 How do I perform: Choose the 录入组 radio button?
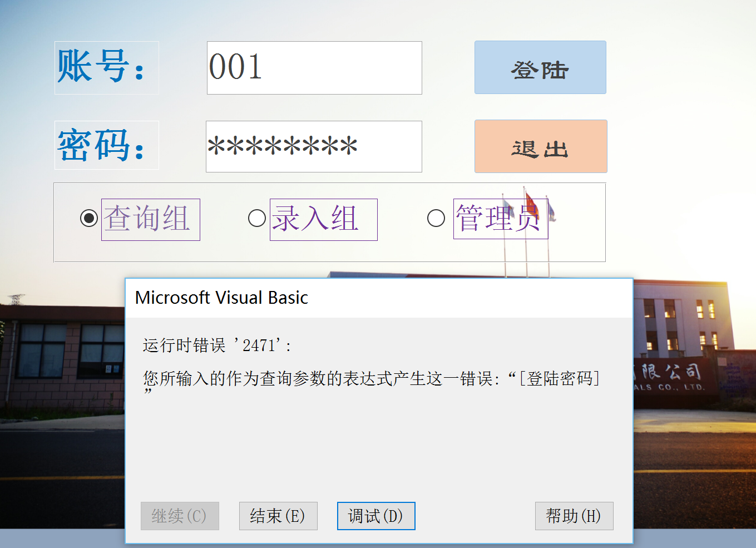[256, 218]
